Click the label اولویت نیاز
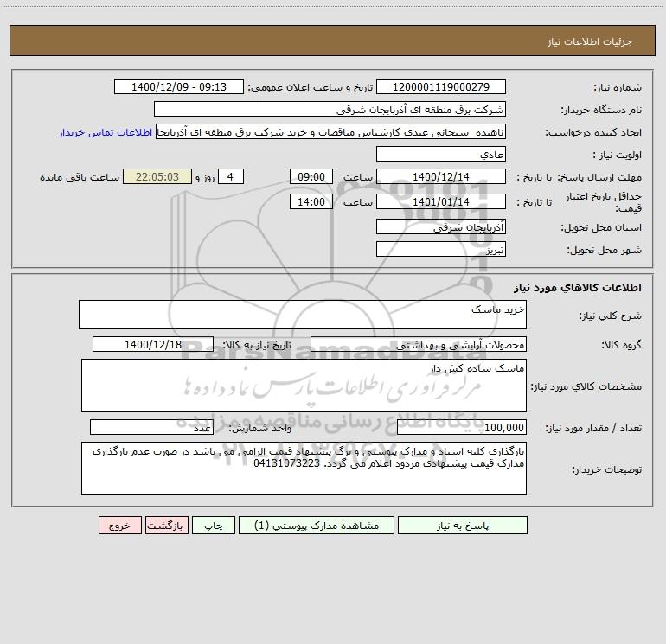This screenshot has width=666, height=644. [618, 156]
